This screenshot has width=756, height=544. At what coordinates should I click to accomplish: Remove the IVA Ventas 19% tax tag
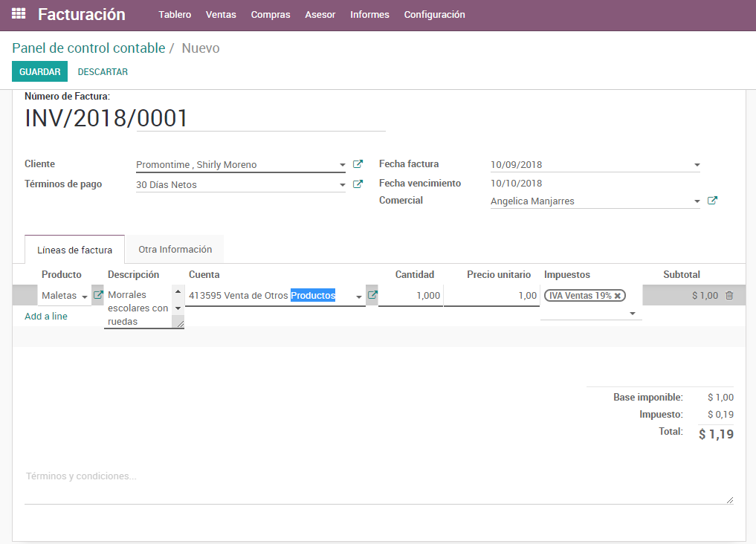pos(616,295)
